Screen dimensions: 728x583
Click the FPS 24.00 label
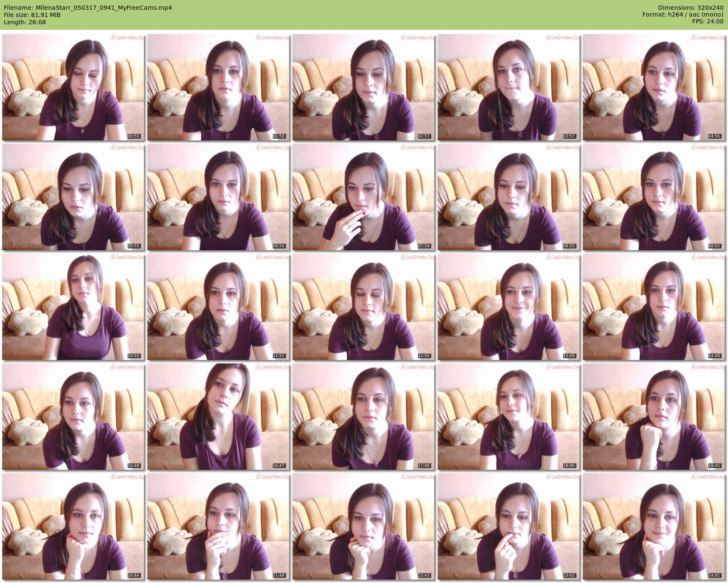[x=708, y=21]
